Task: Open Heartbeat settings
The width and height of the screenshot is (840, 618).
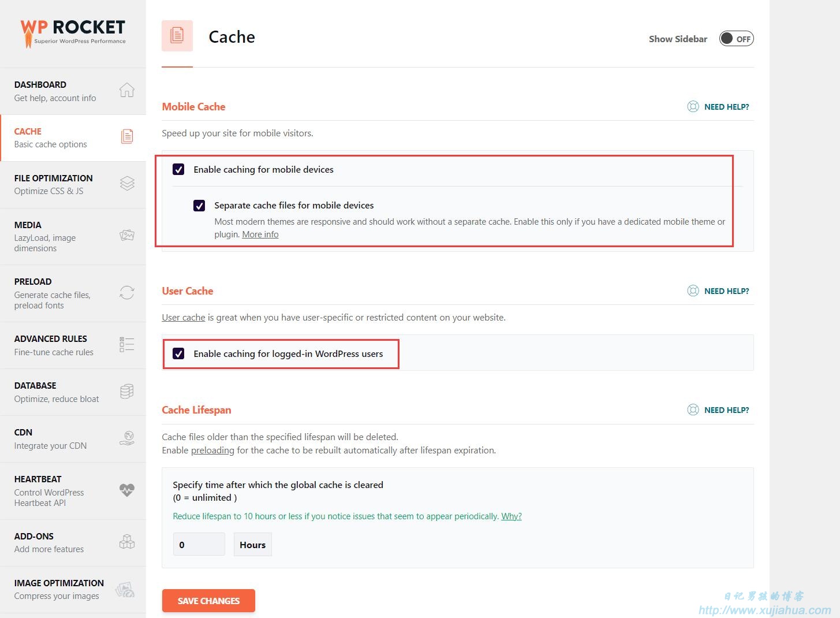Action: (x=73, y=491)
